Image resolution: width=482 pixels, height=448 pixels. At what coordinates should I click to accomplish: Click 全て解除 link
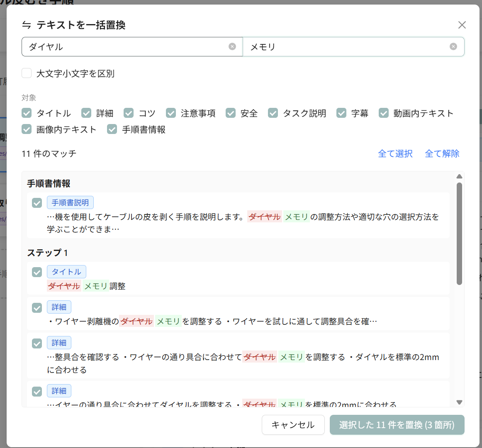coord(442,153)
